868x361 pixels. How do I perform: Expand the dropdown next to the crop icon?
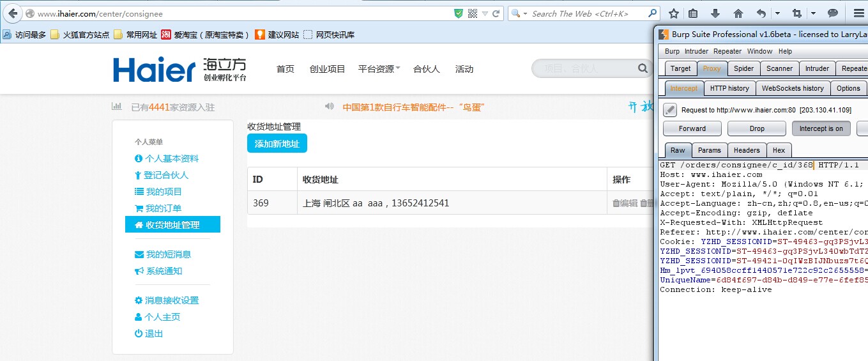tap(813, 13)
